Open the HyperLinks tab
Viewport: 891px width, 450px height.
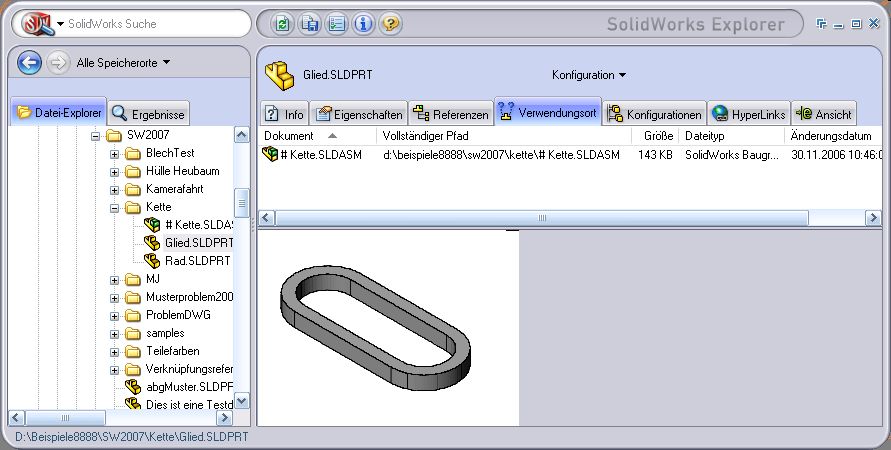click(x=750, y=114)
